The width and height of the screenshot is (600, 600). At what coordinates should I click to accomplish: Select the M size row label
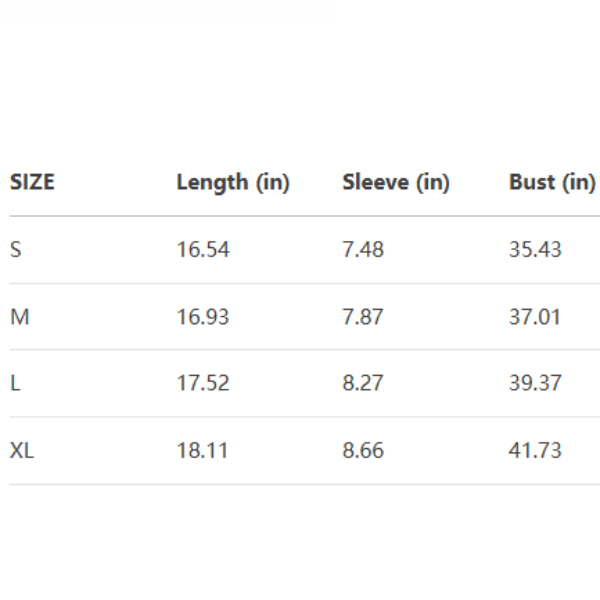click(20, 317)
